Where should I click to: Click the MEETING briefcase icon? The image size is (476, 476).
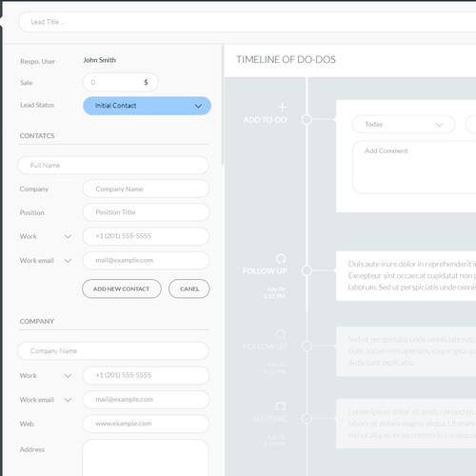click(x=281, y=406)
